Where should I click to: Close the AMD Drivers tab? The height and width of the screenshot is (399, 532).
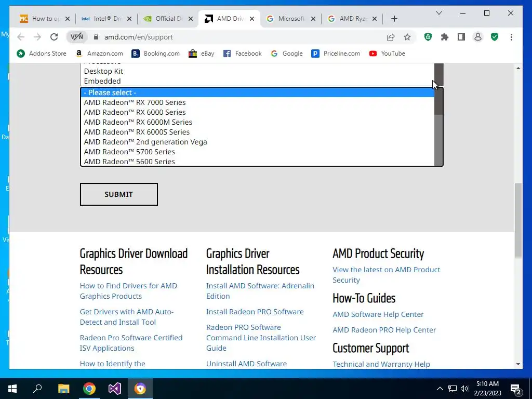(x=252, y=19)
